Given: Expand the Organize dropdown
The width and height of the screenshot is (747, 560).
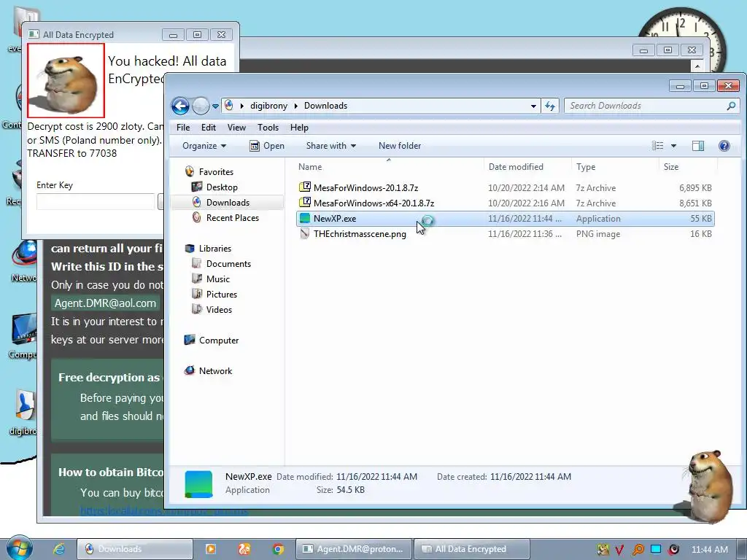Looking at the screenshot, I should [204, 146].
